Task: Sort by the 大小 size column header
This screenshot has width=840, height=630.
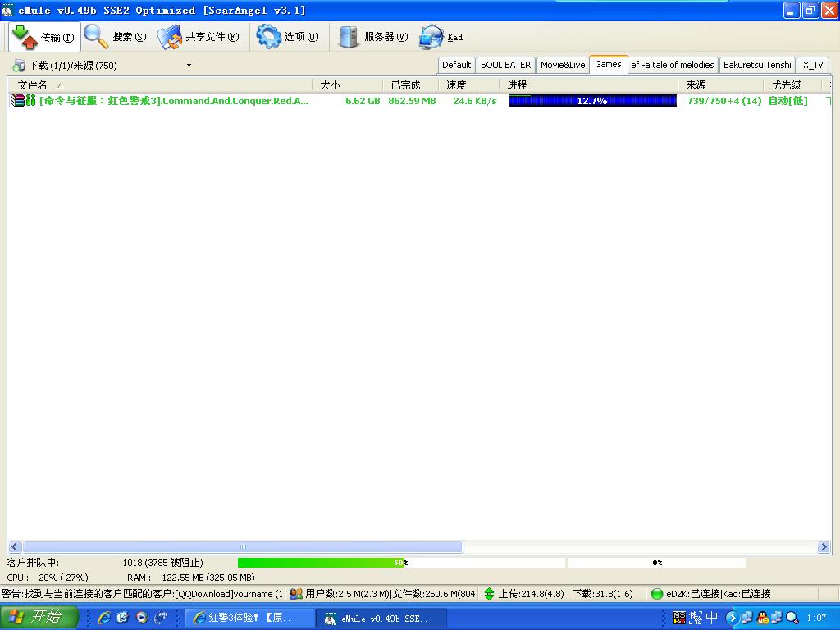Action: (348, 84)
